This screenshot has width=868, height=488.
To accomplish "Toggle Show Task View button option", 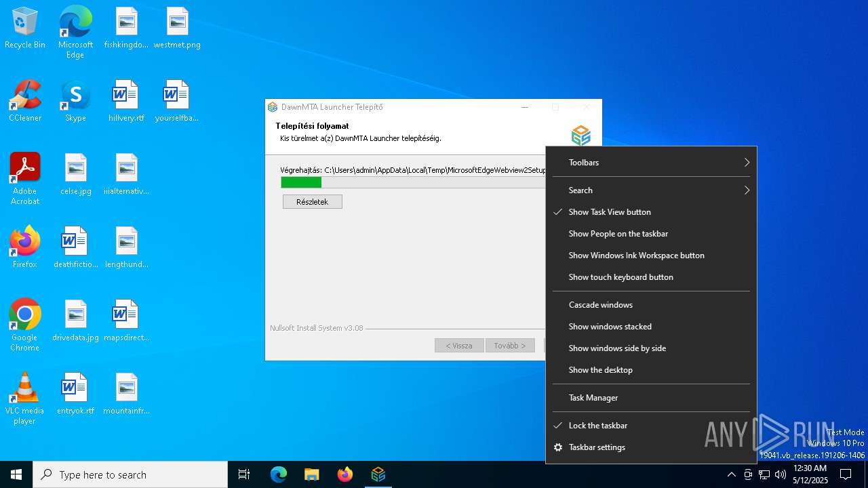I will click(651, 212).
